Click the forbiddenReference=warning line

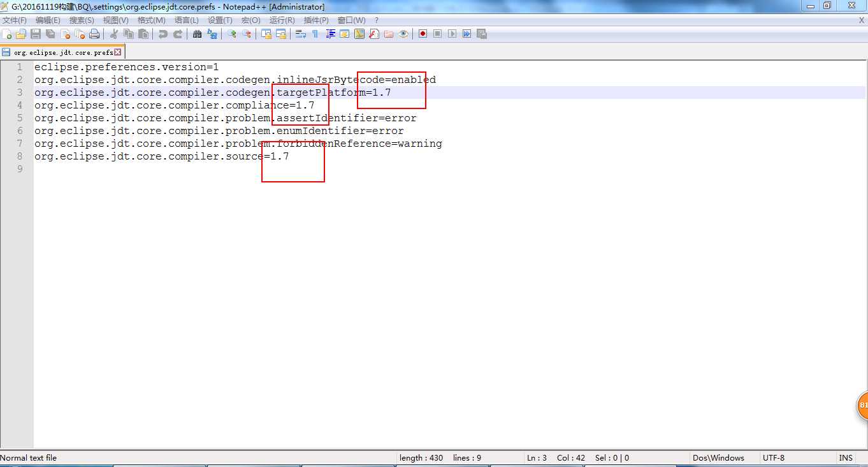(x=238, y=144)
